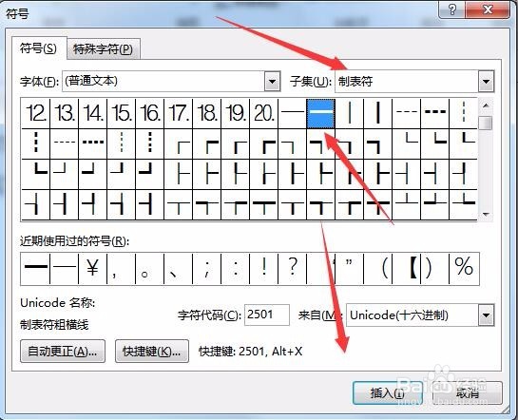Click the 取消 cancel button
Screen dimensions: 518x420
tap(468, 393)
